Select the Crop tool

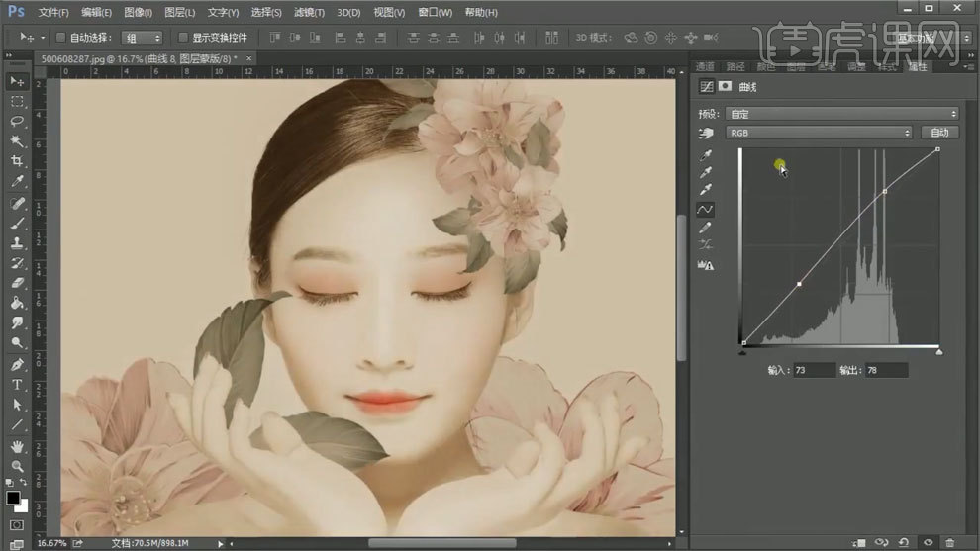click(17, 161)
